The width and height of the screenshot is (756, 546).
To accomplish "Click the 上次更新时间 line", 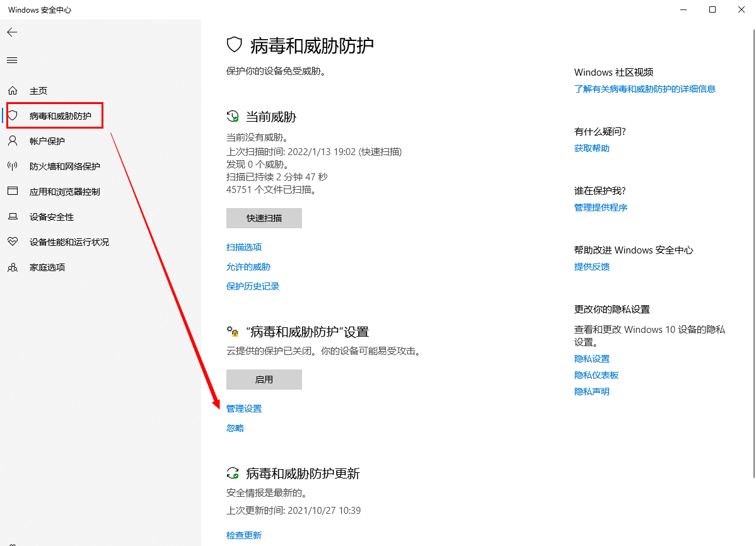I will pyautogui.click(x=293, y=510).
